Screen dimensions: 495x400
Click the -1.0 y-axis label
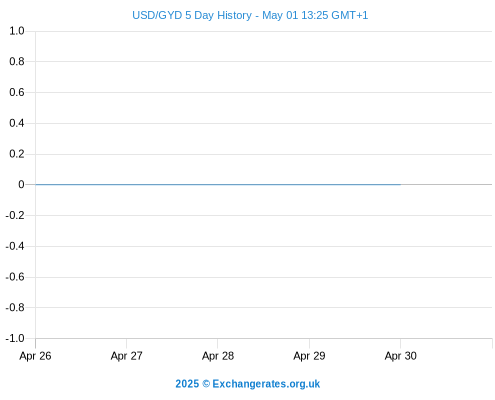[15, 338]
